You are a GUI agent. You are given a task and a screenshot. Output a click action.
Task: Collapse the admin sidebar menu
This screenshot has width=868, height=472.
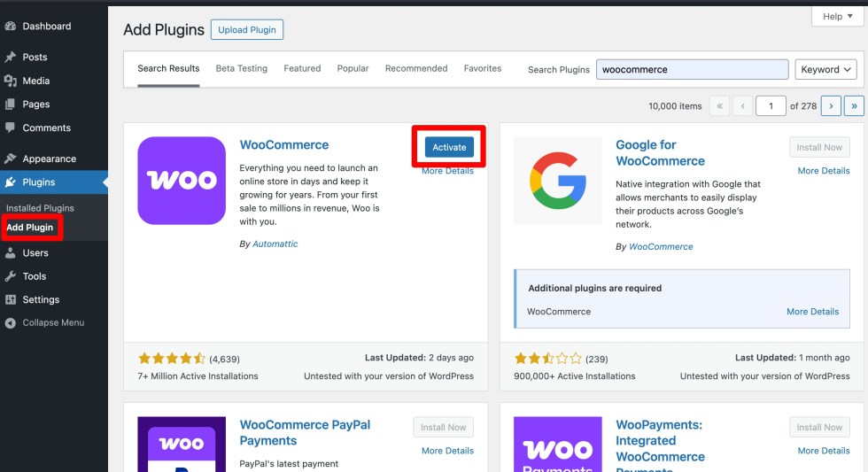pos(53,322)
